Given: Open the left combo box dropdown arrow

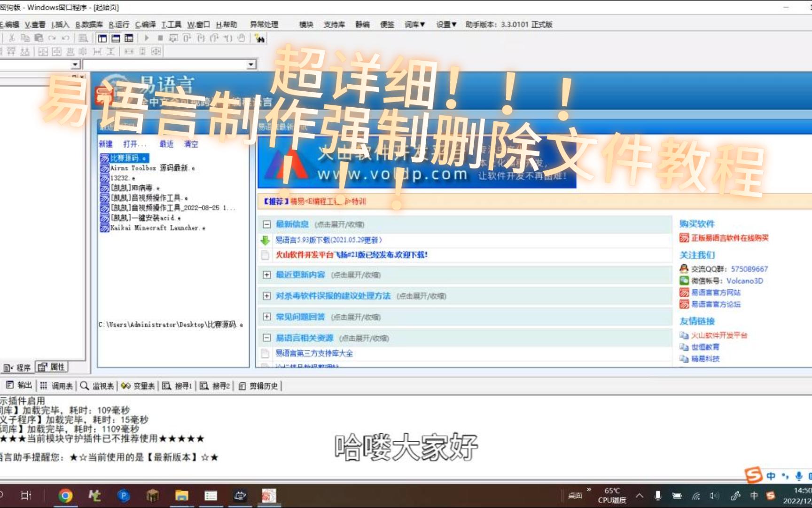Looking at the screenshot, I should tap(75, 64).
